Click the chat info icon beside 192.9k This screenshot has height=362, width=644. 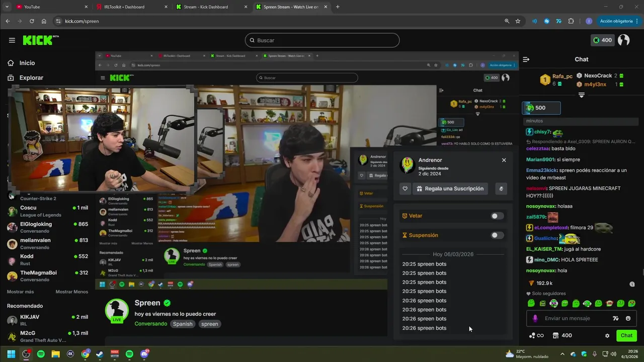pyautogui.click(x=632, y=284)
